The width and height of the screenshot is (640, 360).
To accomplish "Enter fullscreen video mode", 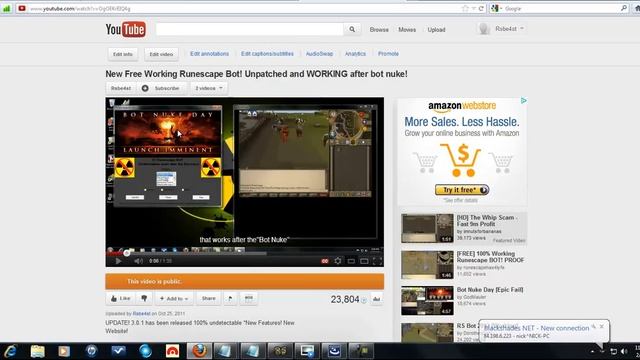I will tap(377, 261).
